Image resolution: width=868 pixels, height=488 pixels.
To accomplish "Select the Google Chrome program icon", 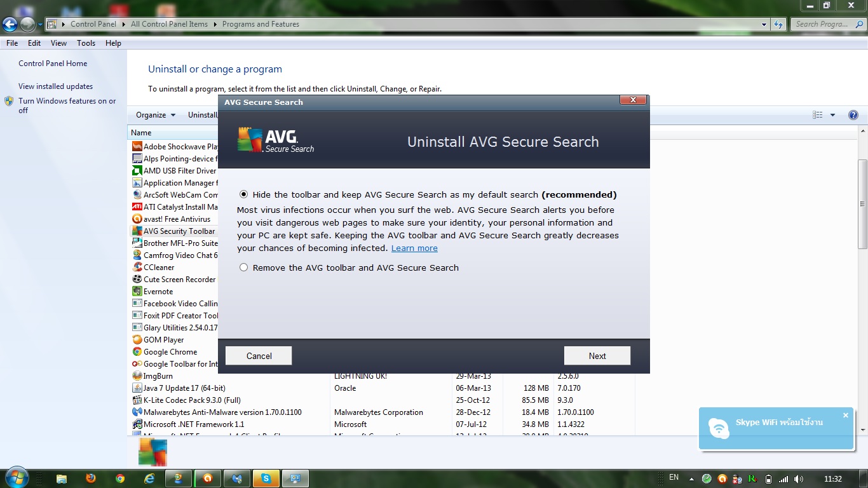I will pos(137,352).
